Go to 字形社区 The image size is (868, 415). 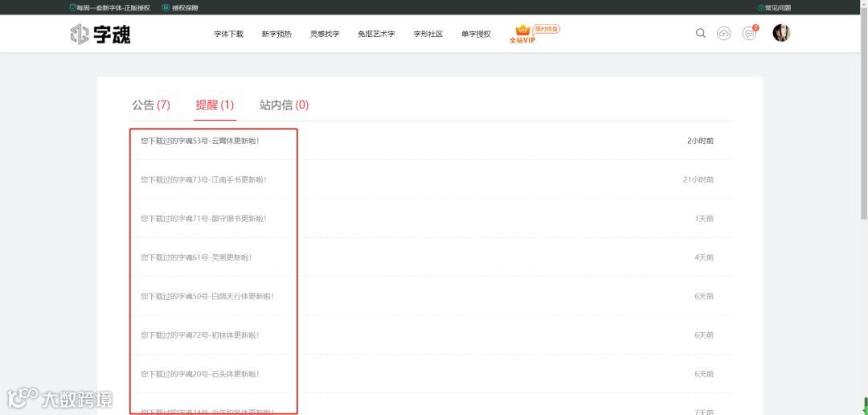(428, 34)
